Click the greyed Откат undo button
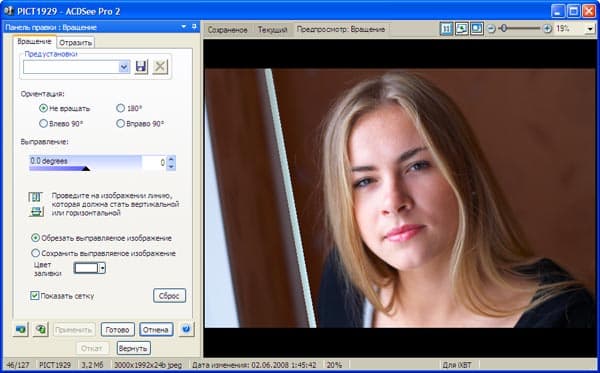This screenshot has height=373, width=600. (92, 348)
